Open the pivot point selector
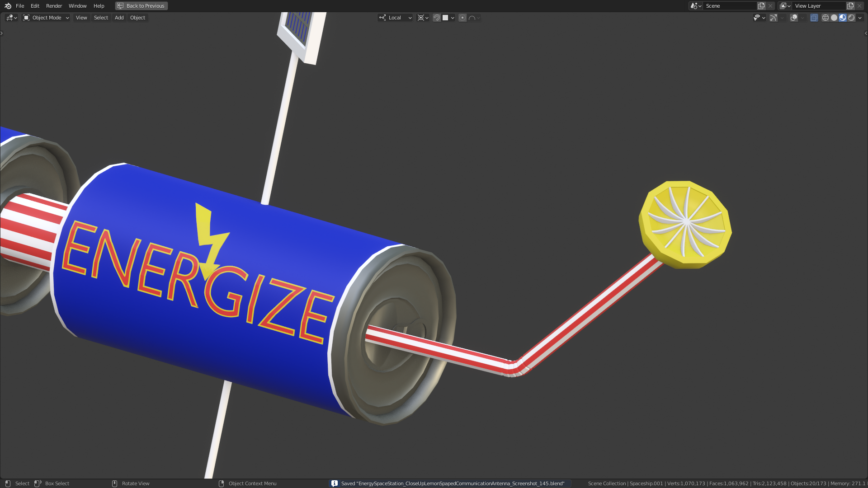The width and height of the screenshot is (868, 488). coord(423,18)
